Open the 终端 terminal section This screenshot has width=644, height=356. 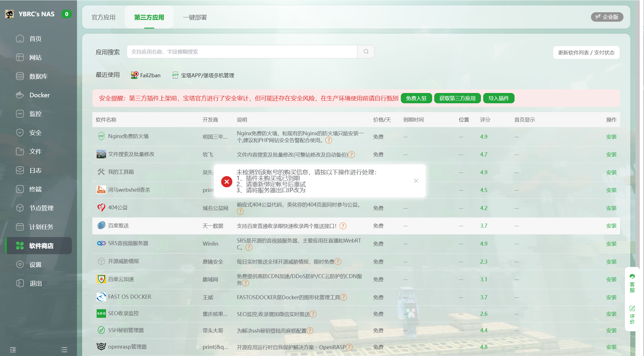(x=36, y=189)
